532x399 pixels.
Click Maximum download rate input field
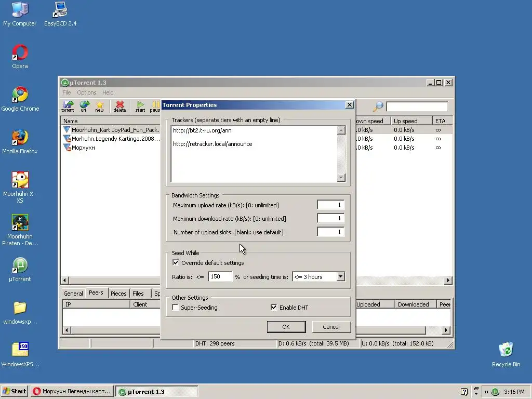(330, 219)
